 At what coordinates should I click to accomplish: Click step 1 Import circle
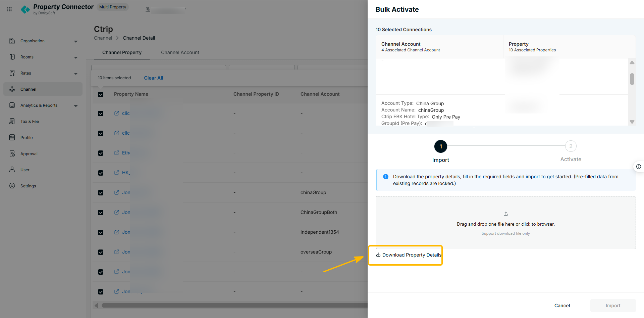(441, 146)
